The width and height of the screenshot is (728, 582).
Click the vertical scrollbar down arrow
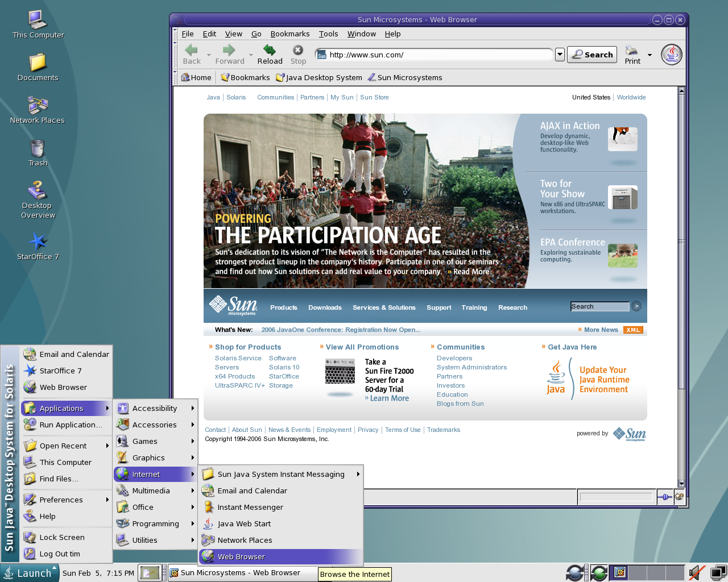681,484
